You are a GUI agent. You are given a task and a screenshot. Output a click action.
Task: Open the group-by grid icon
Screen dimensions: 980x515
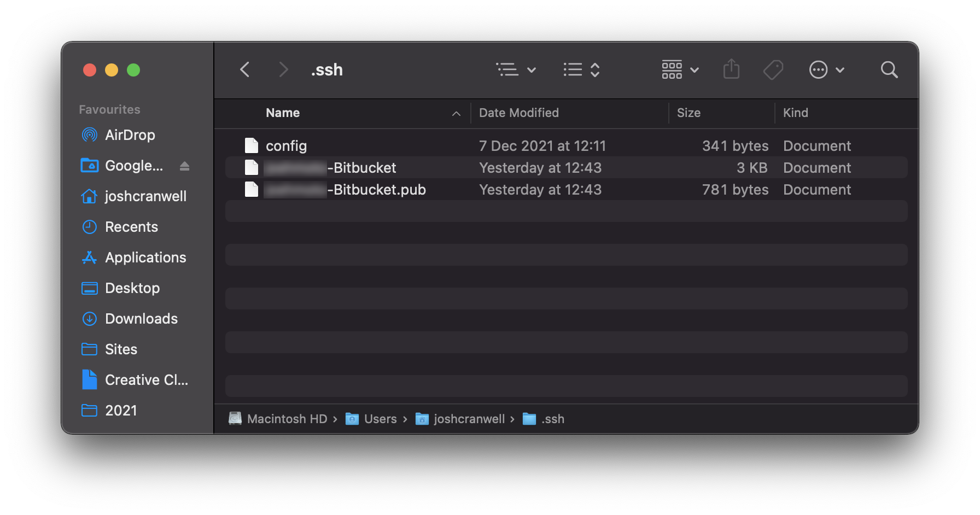672,69
